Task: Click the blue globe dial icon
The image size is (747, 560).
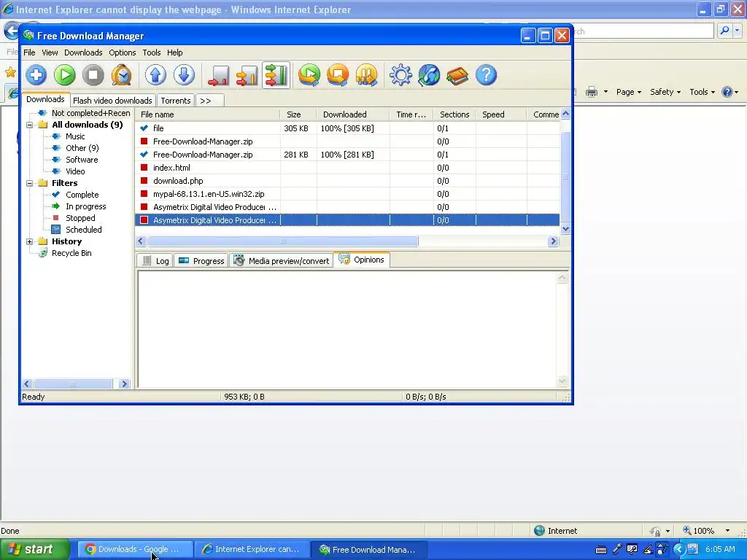Action: [429, 75]
